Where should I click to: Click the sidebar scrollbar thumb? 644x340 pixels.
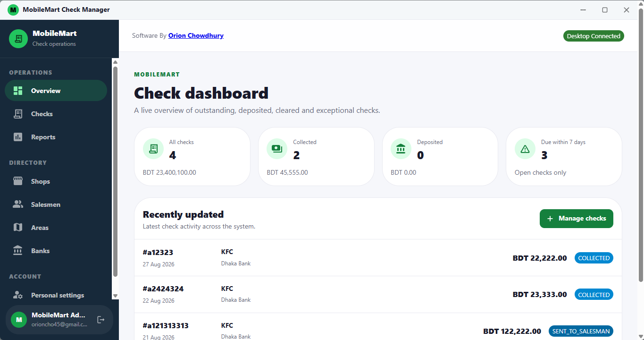pyautogui.click(x=115, y=171)
